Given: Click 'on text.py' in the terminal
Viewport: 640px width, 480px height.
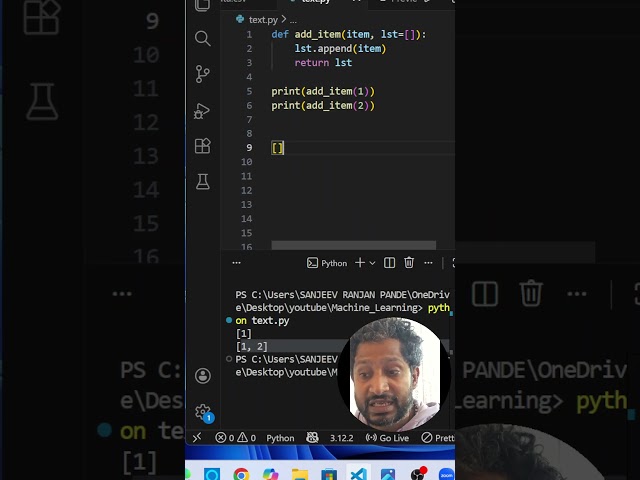Looking at the screenshot, I should (262, 321).
